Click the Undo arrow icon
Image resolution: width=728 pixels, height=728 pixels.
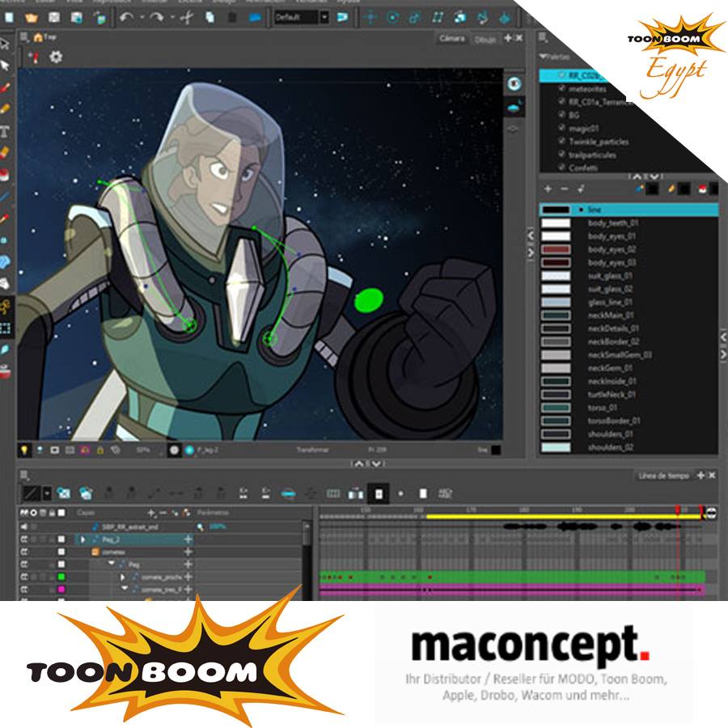point(126,18)
